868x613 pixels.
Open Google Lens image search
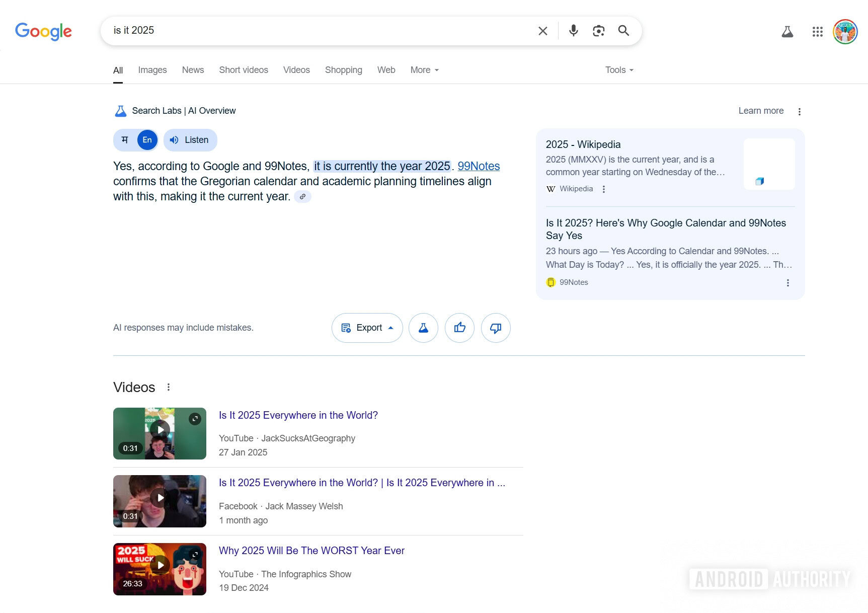click(598, 31)
